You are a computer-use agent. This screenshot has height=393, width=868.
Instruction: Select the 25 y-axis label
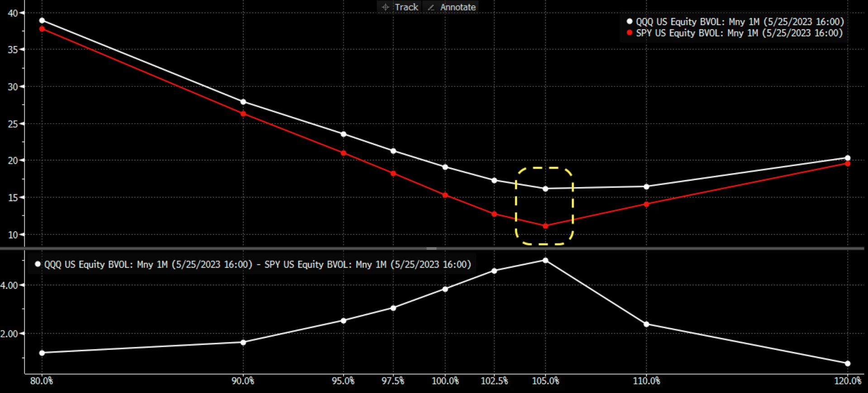13,124
